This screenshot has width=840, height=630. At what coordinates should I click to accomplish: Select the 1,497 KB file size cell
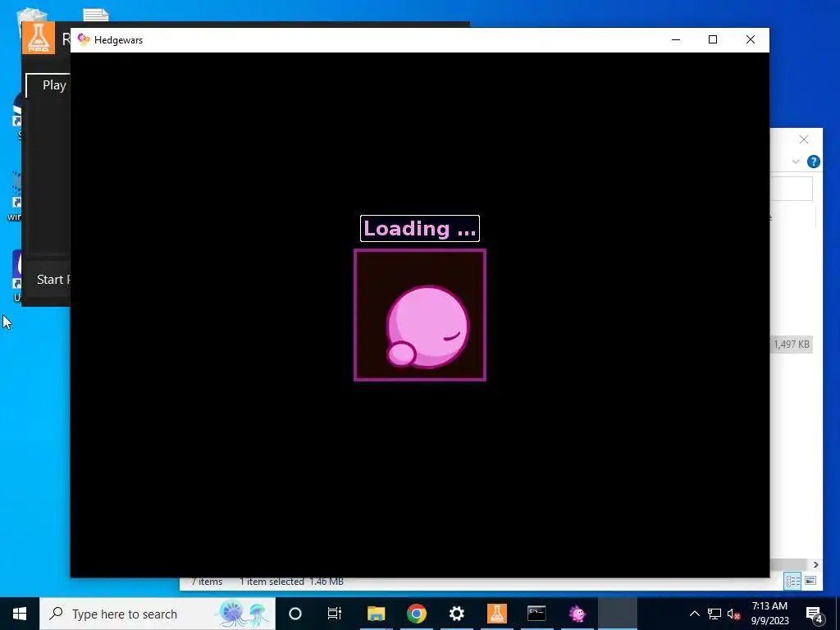click(x=792, y=345)
